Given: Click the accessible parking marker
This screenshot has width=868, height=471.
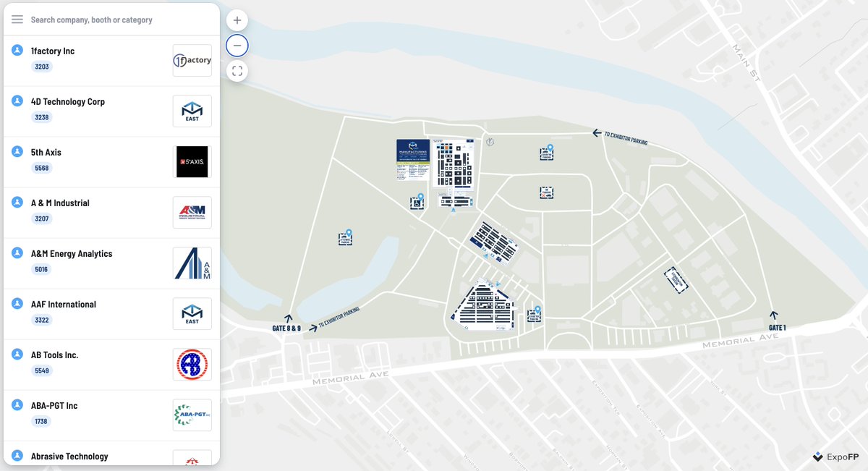Looking at the screenshot, I should point(417,203).
